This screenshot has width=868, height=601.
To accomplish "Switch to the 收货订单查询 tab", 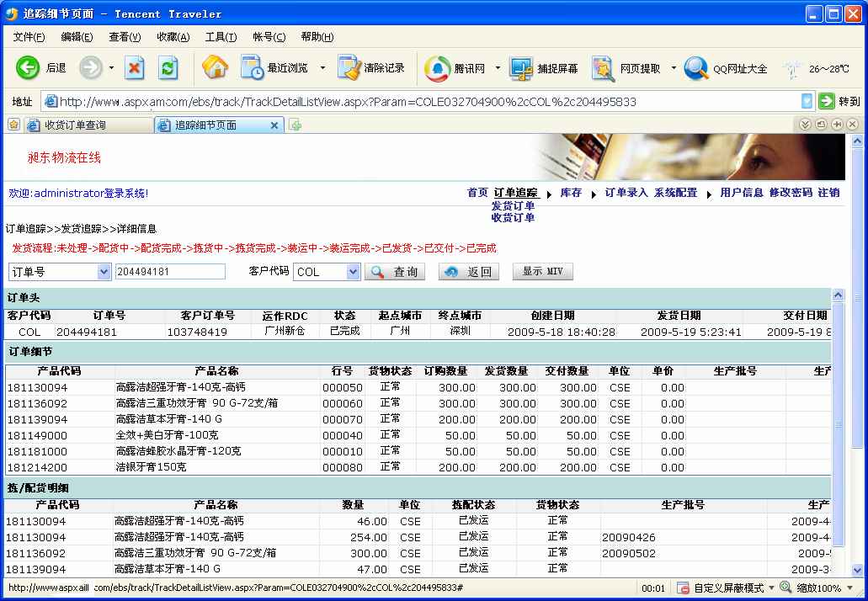I will (x=75, y=125).
